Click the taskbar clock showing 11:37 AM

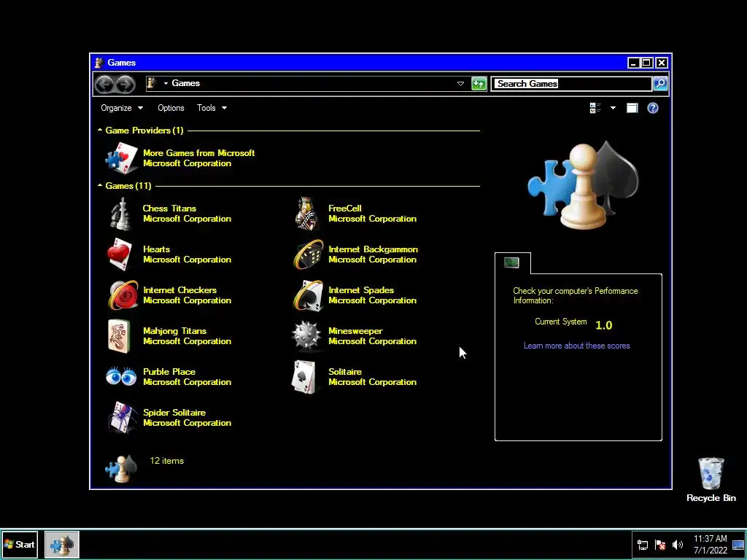[711, 544]
